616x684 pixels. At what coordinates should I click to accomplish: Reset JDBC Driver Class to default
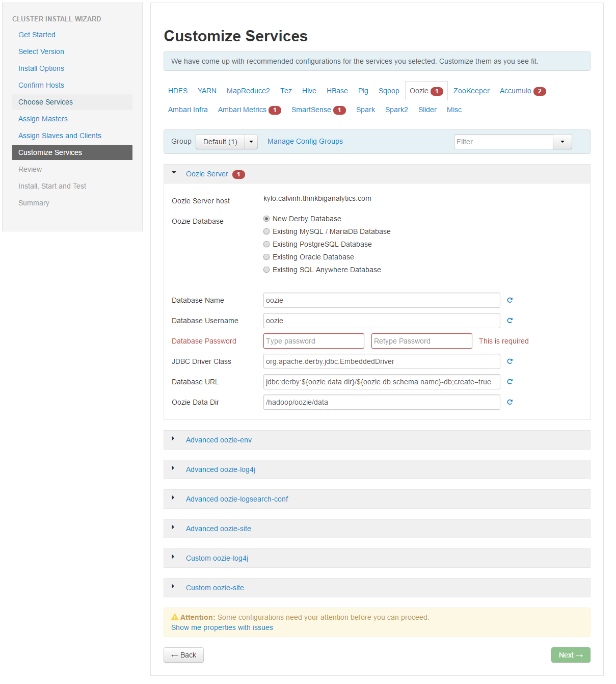click(x=510, y=361)
